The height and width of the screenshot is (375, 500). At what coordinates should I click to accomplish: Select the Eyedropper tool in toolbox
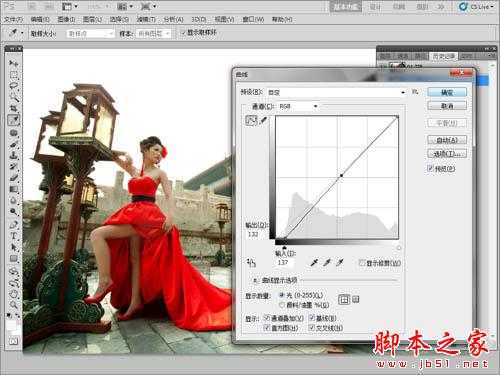point(14,120)
